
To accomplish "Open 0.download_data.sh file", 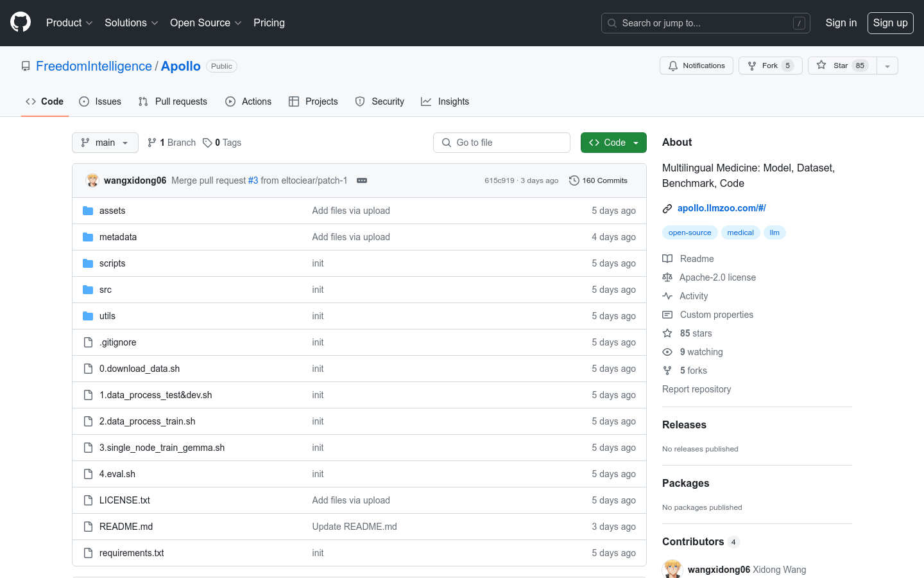I will pyautogui.click(x=139, y=369).
